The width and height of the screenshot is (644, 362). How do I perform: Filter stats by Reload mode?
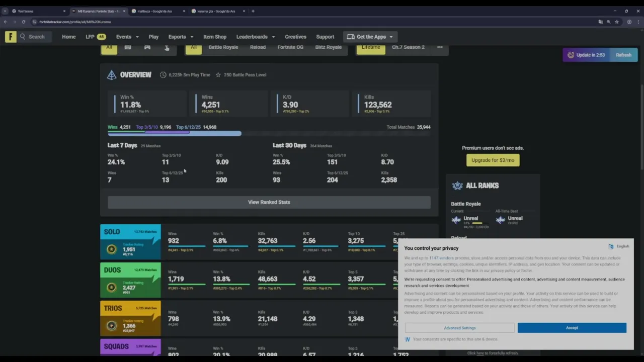[258, 47]
